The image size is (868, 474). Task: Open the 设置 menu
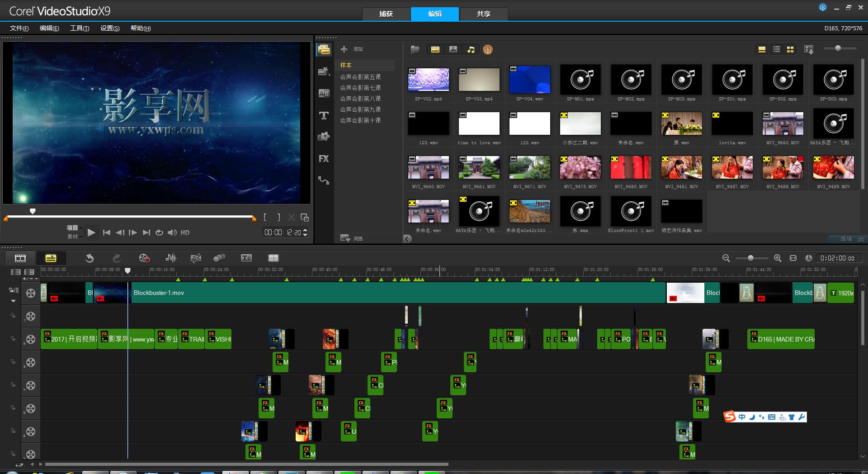110,28
